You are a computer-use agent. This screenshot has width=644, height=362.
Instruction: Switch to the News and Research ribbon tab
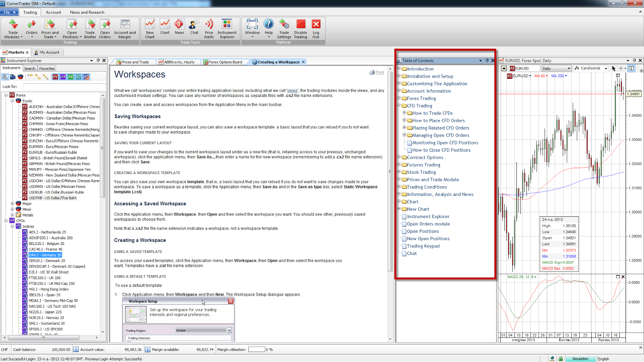[87, 12]
